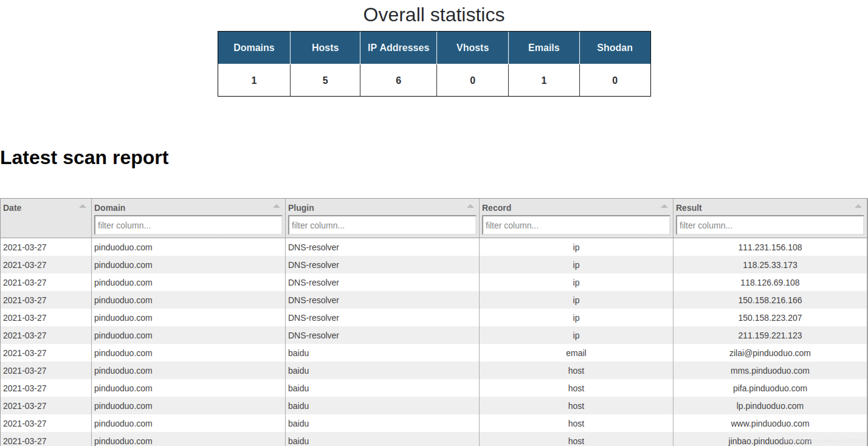Click baidu plugin in the pifa.pinduoduo.com row
Screen dimensions: 868x446
[x=298, y=388]
